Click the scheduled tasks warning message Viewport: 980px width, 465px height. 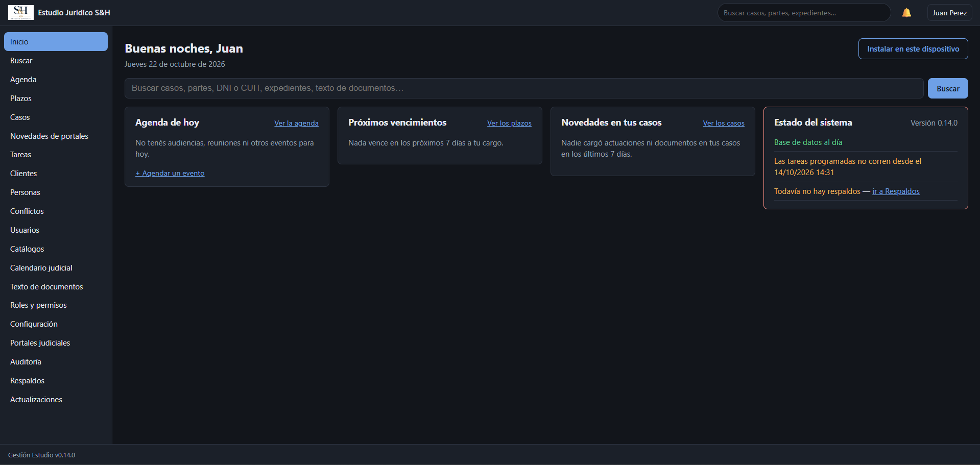[x=848, y=167]
